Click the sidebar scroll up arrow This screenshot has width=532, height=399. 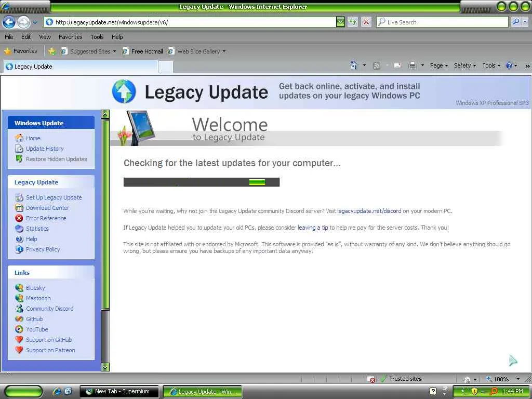pos(105,114)
